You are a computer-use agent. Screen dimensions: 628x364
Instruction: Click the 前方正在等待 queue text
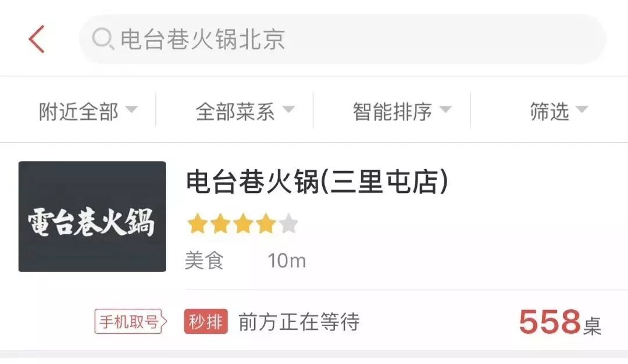(299, 322)
